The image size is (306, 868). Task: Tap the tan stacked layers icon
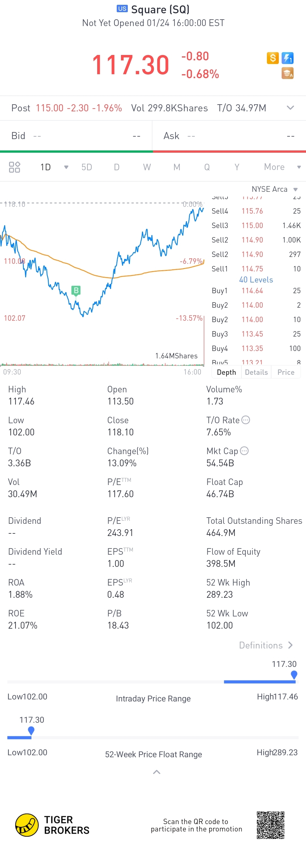click(288, 73)
